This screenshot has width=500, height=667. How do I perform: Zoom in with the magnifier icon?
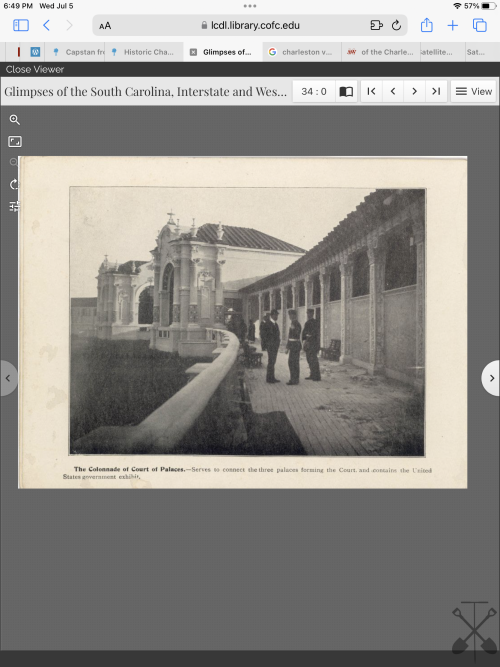pos(14,120)
